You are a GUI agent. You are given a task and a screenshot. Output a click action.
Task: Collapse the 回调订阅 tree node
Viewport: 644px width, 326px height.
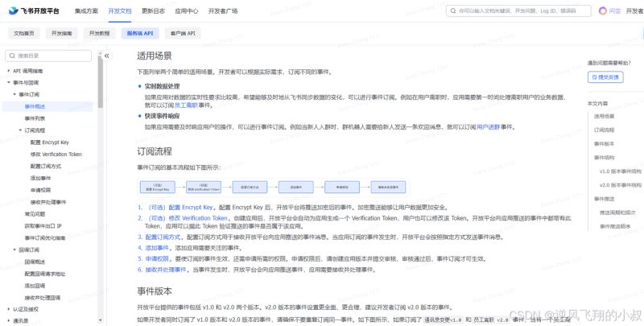point(14,250)
